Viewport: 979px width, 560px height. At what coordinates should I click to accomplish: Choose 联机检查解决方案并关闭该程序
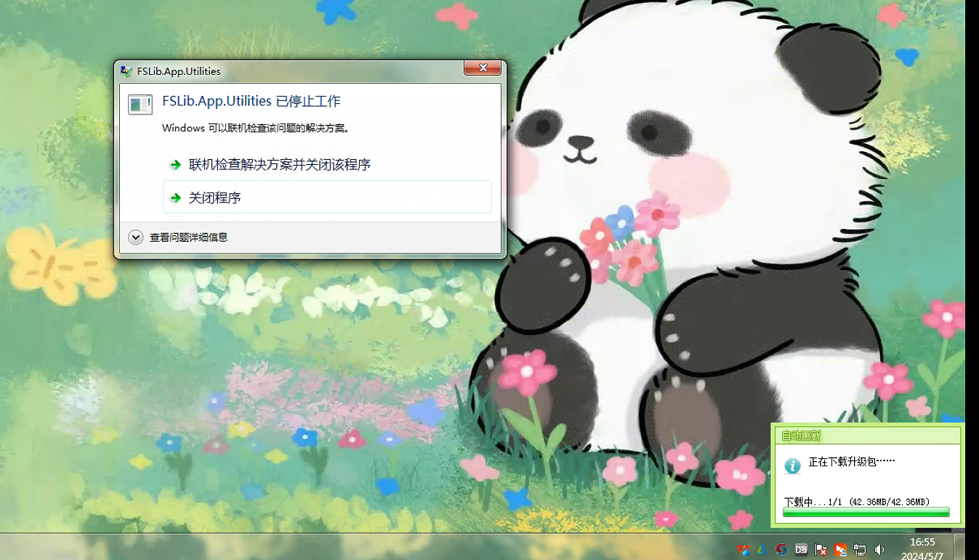pos(279,165)
